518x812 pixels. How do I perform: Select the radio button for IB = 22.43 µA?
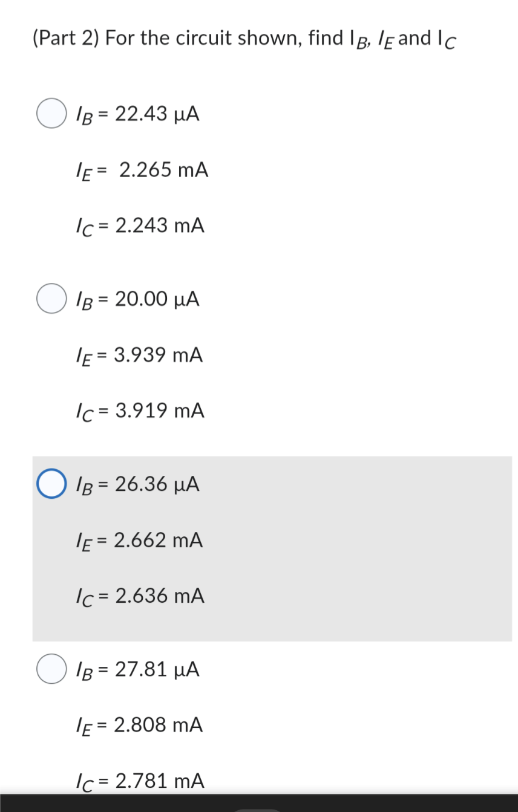coord(51,113)
